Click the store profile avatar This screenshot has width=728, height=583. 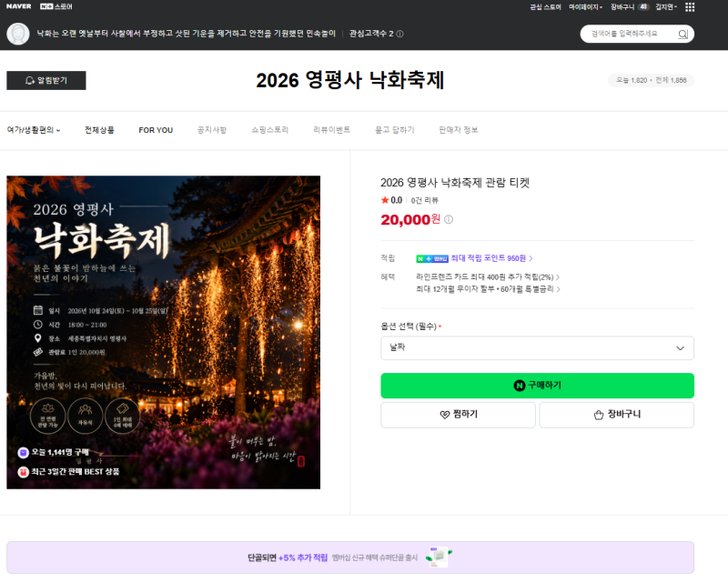(x=18, y=34)
